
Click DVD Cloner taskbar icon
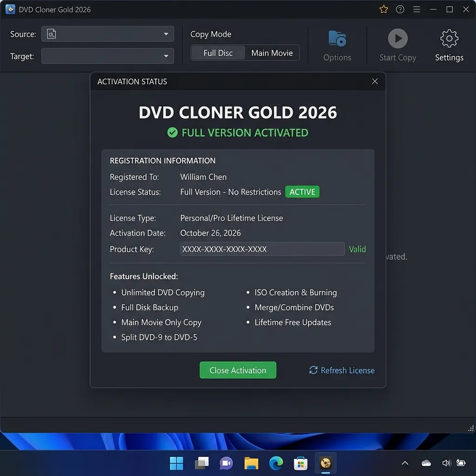click(x=325, y=463)
